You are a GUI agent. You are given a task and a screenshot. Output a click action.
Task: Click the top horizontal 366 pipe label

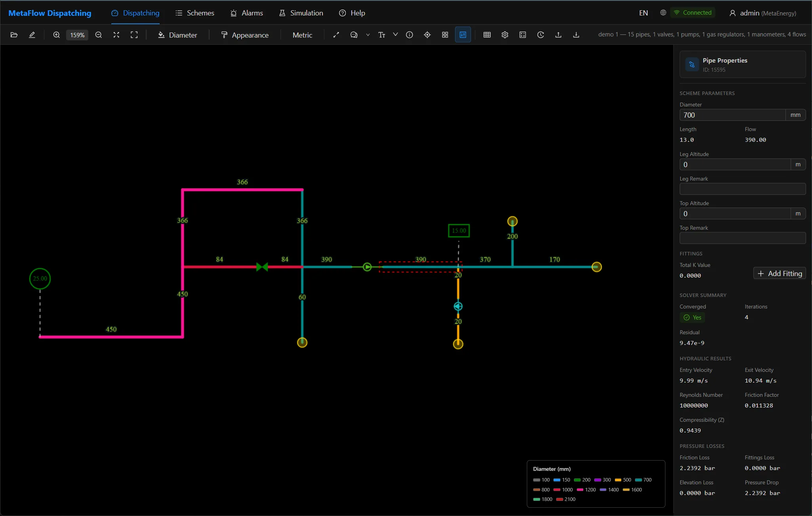[x=242, y=182]
